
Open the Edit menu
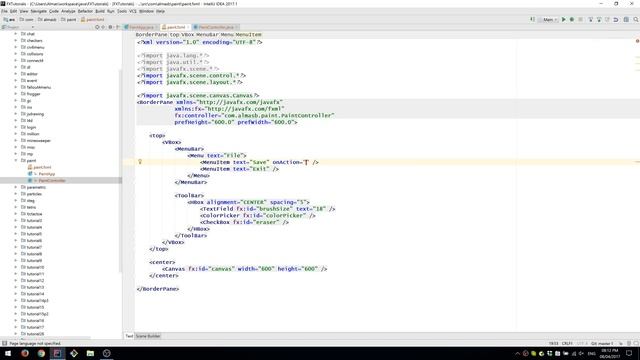click(x=13, y=11)
